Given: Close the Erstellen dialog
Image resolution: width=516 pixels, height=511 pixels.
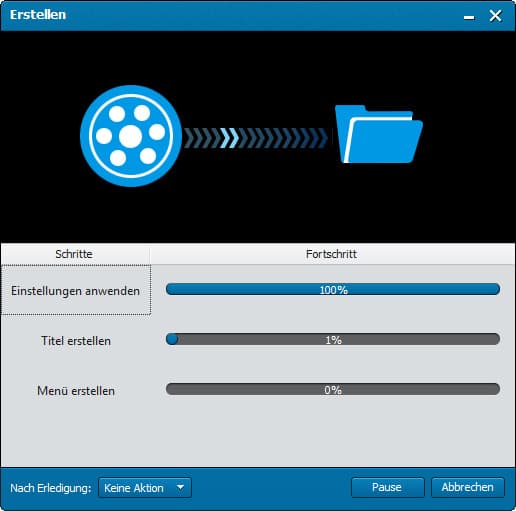Looking at the screenshot, I should tap(495, 15).
